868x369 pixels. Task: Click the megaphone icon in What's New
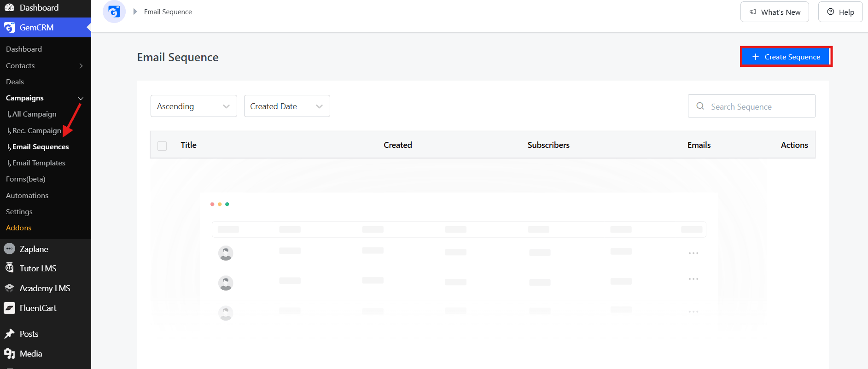click(x=753, y=12)
